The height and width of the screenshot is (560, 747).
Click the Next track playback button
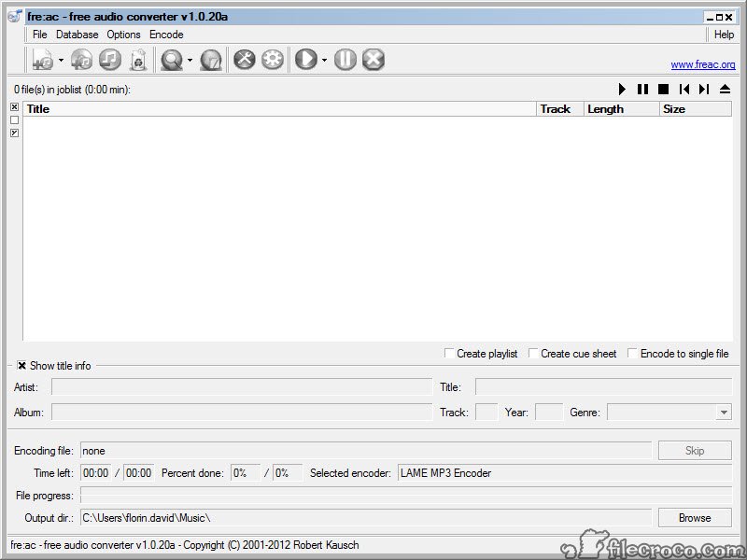click(704, 89)
